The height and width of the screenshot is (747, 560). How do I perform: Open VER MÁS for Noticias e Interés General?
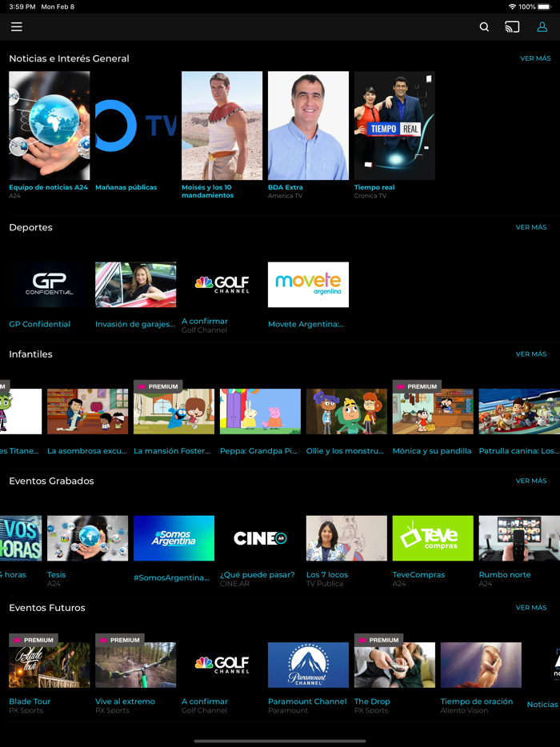[535, 58]
